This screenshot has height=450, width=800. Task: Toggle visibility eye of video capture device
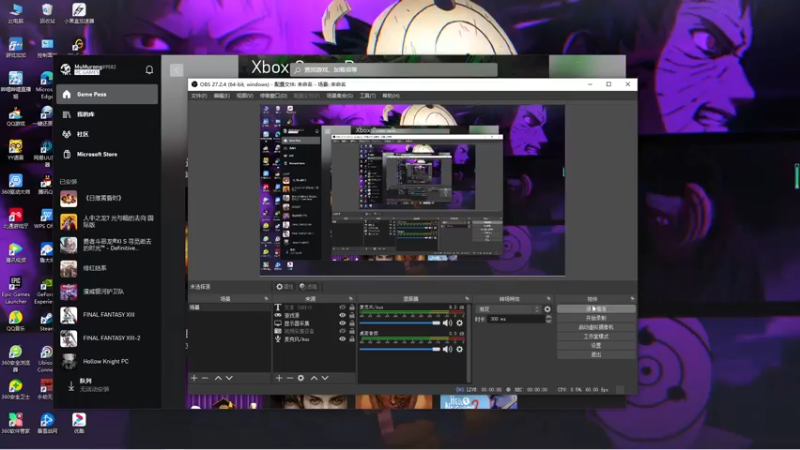[342, 331]
